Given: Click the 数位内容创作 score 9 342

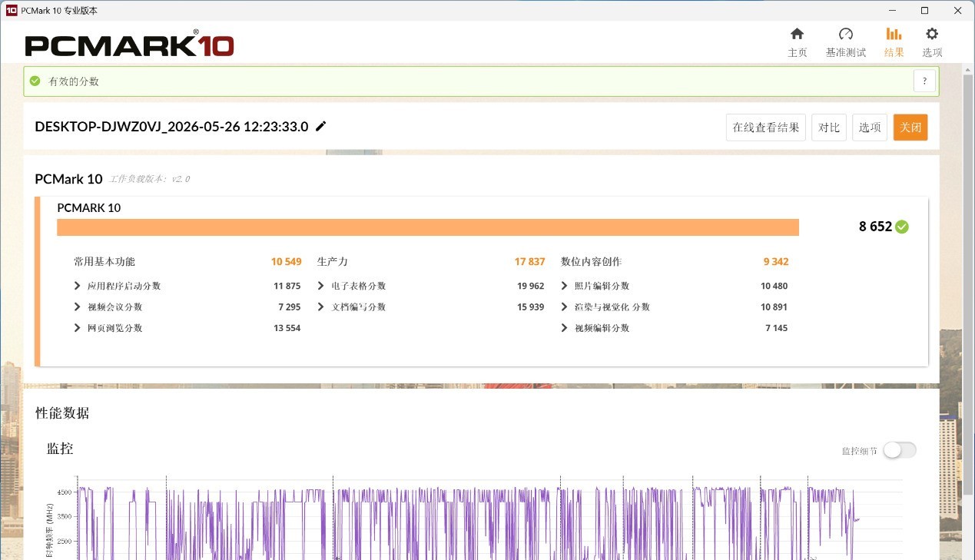Looking at the screenshot, I should (775, 262).
